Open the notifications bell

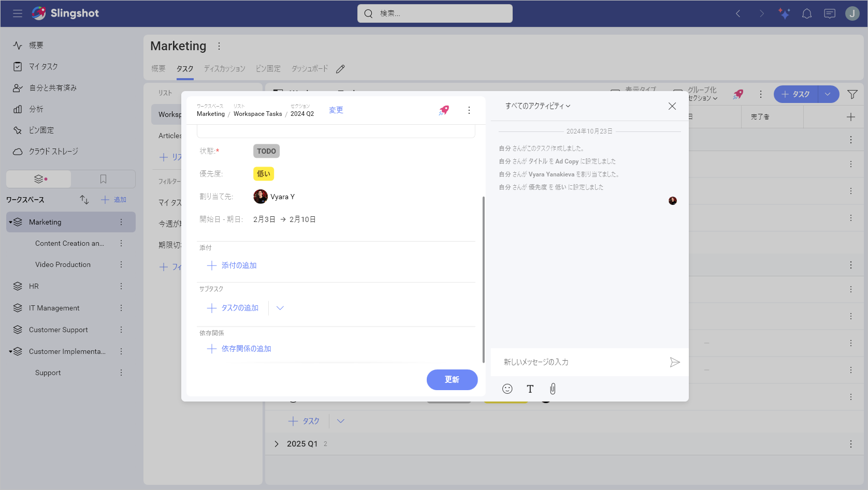[807, 13]
